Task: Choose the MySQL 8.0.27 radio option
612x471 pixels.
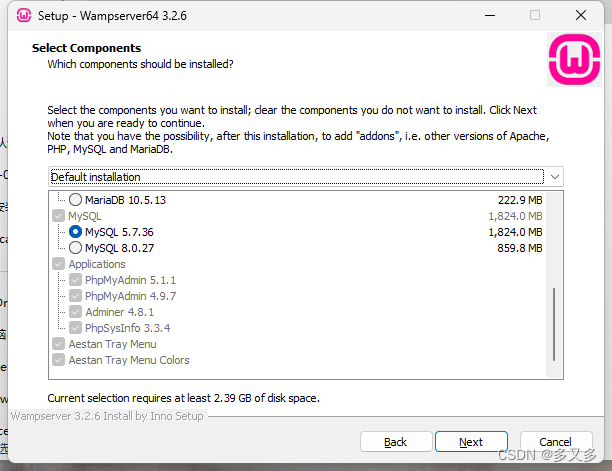Action: click(x=75, y=248)
